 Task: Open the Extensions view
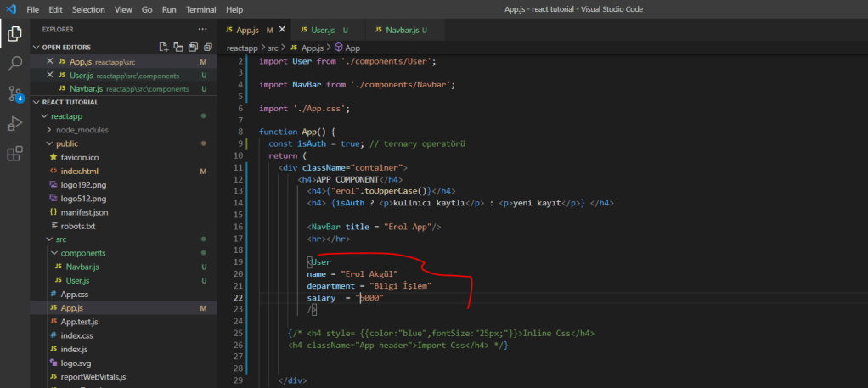(x=14, y=154)
